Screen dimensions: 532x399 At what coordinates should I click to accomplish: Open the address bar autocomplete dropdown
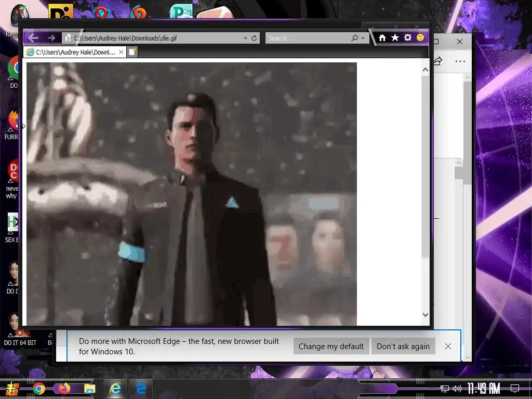coord(245,38)
